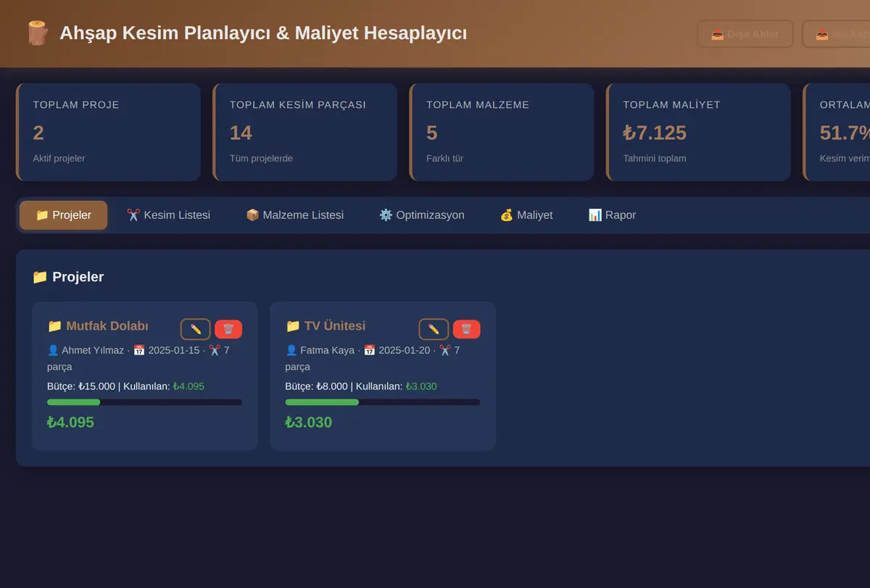Open the Projeler tab

(x=63, y=215)
